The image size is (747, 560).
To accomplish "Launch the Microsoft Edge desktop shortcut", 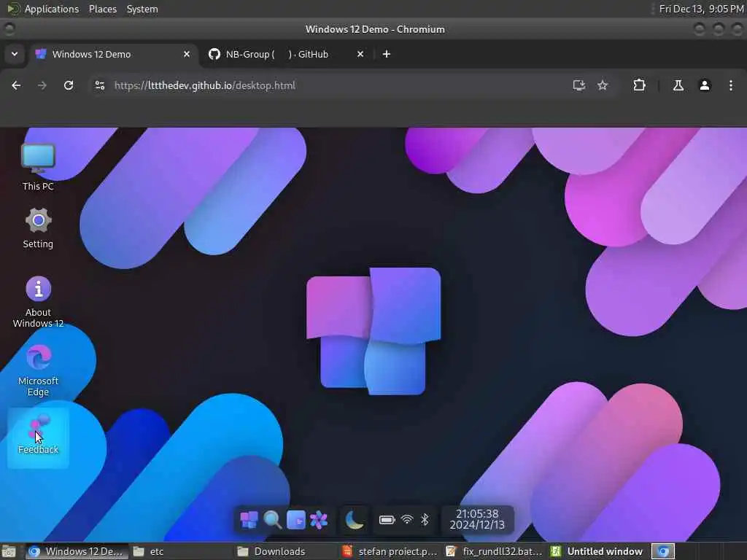I will [x=38, y=370].
